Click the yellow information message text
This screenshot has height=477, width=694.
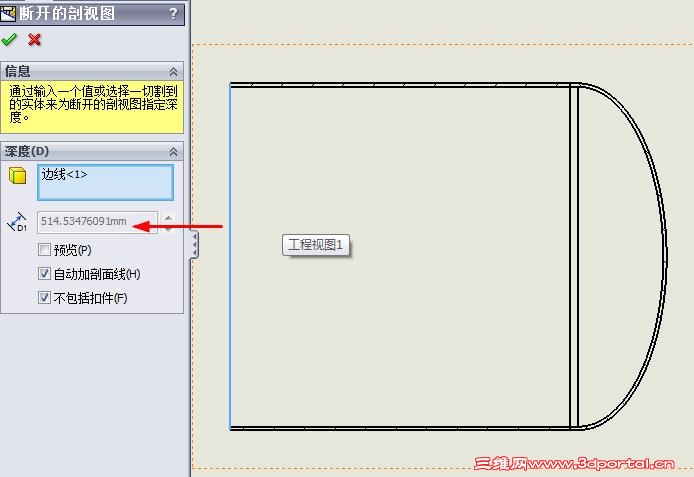93,104
